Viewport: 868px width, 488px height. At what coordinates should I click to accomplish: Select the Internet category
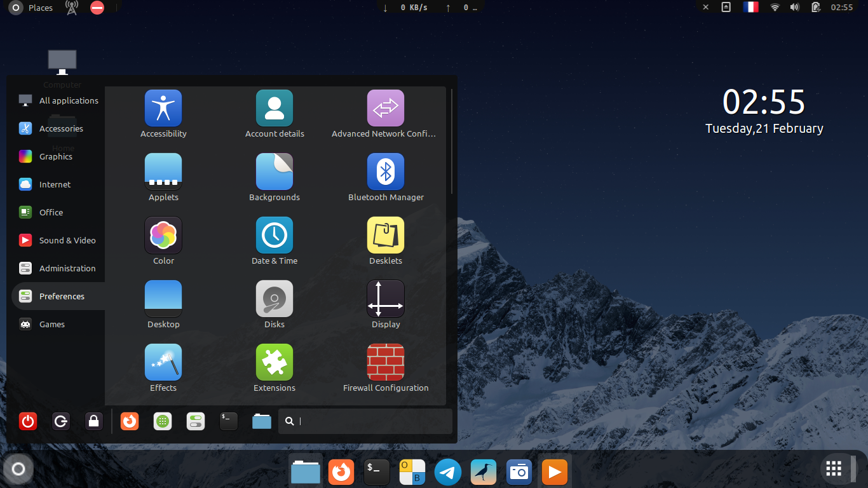(x=58, y=184)
